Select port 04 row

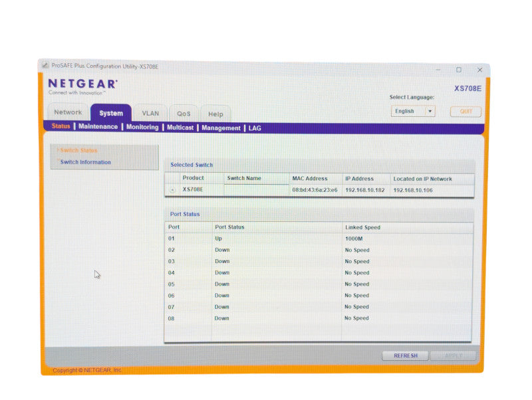(x=319, y=273)
